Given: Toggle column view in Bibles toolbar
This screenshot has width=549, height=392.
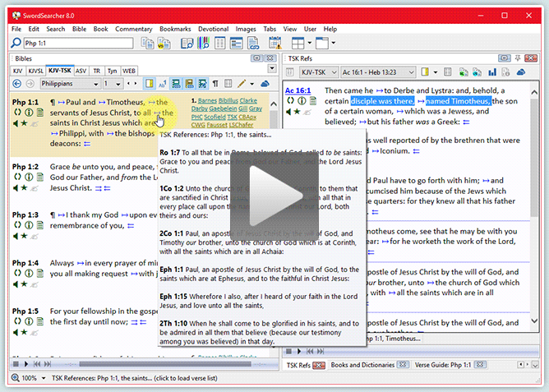Looking at the screenshot, I should coord(228,84).
